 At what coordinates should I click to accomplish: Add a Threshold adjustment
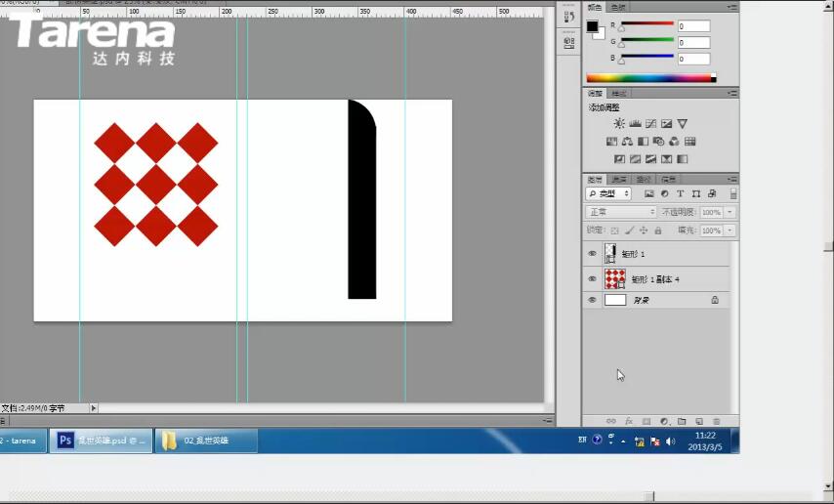(650, 158)
